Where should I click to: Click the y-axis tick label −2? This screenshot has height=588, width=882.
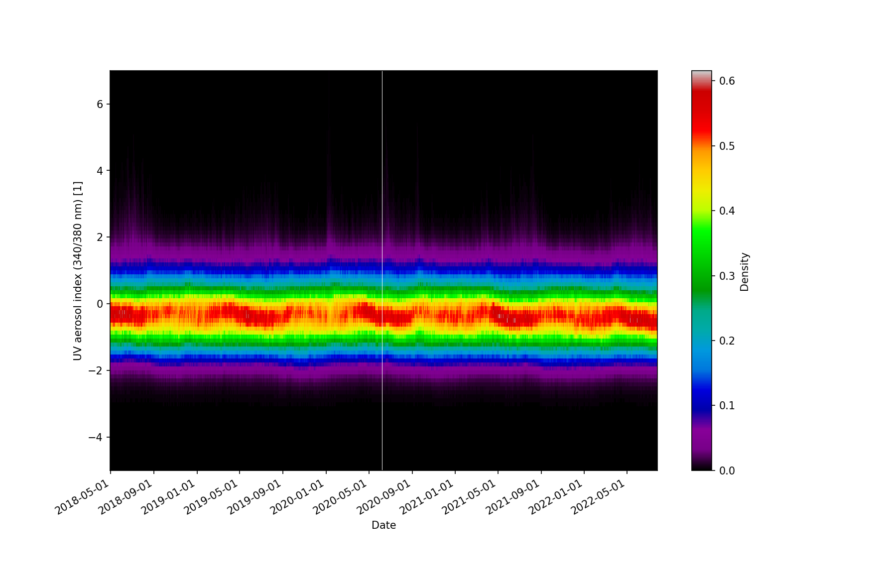point(96,370)
